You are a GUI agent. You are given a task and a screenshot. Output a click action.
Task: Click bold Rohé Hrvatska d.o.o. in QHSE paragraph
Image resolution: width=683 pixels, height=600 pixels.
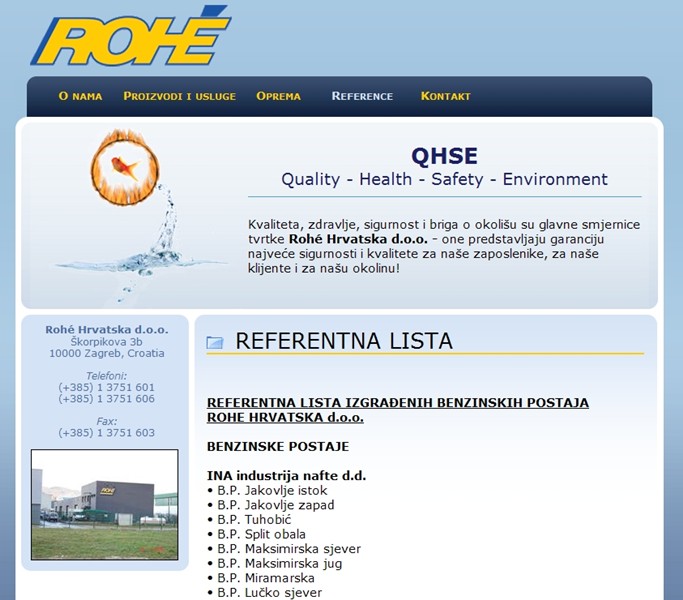click(358, 239)
